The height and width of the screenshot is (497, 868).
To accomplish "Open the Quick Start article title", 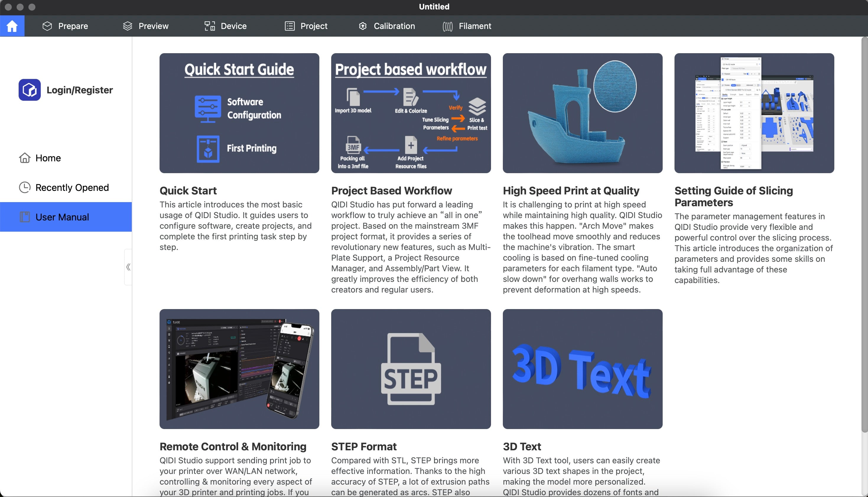I will click(x=188, y=191).
